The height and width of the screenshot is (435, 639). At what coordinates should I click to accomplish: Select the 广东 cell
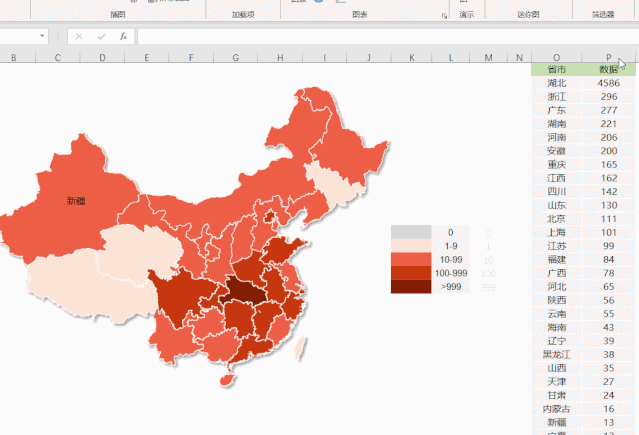pos(557,110)
